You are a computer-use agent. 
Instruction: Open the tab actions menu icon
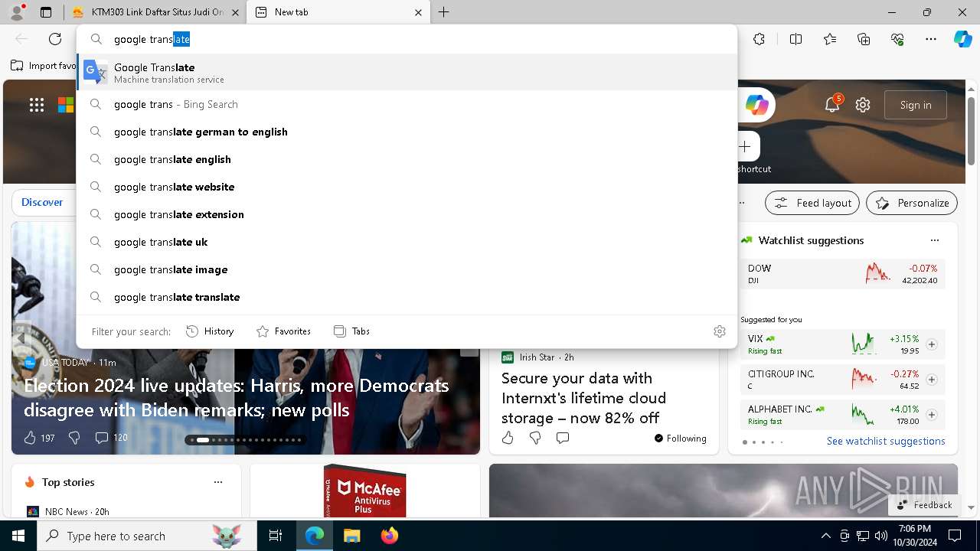pyautogui.click(x=46, y=12)
